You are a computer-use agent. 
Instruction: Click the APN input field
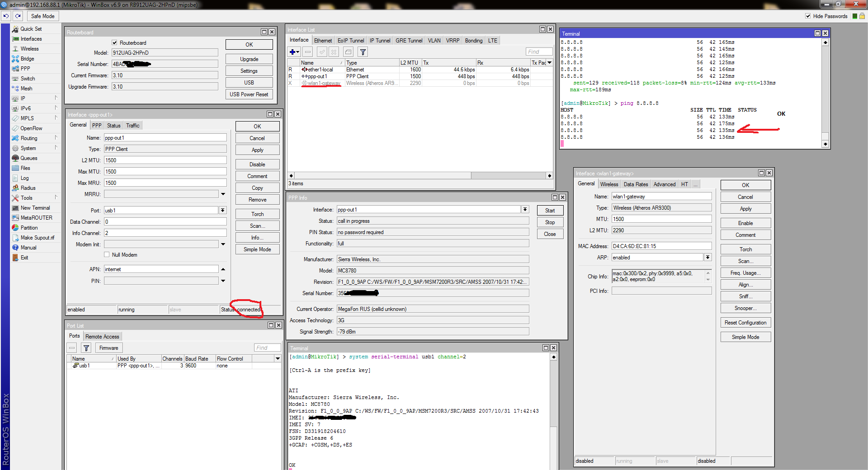click(161, 269)
